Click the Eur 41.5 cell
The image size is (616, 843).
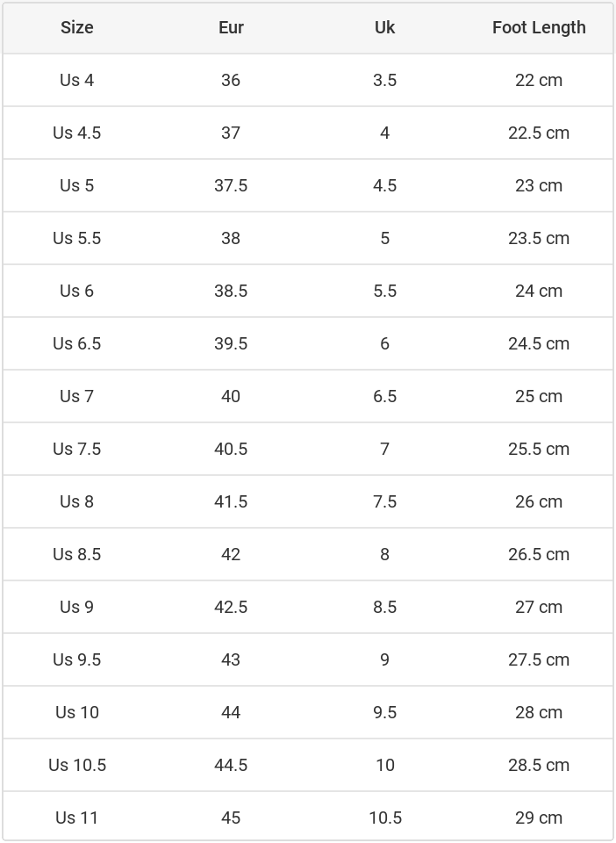click(231, 501)
